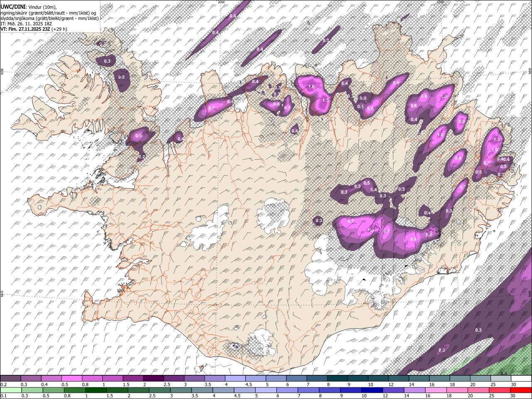Click the '1.6' snowfall value on map

pos(311,86)
